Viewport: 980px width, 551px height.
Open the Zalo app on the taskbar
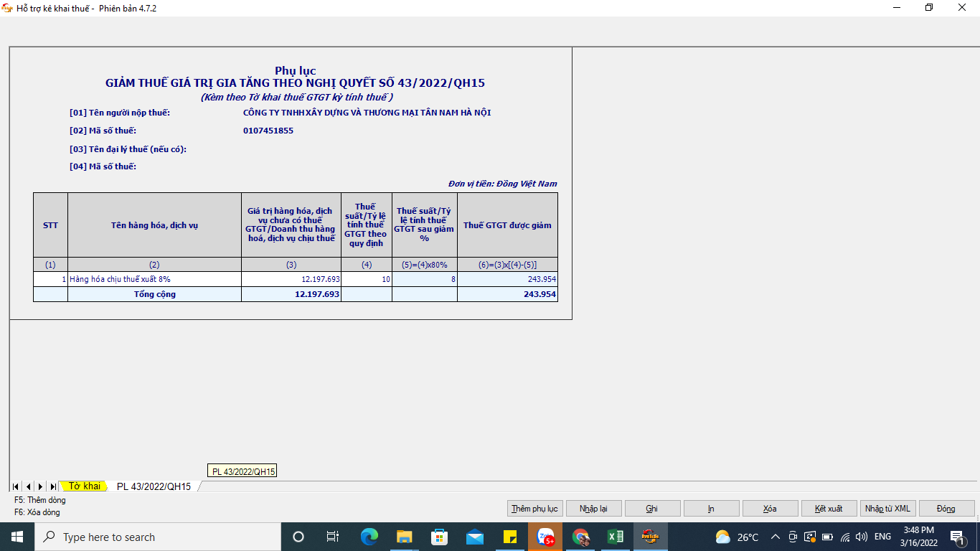545,537
